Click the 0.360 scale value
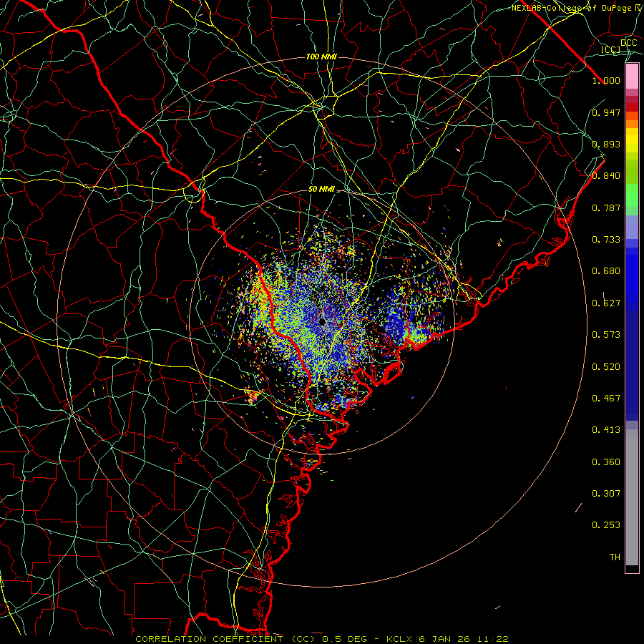 606,462
